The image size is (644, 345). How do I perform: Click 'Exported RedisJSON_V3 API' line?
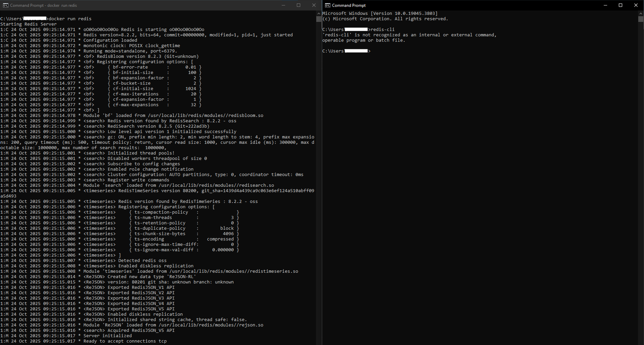pos(87,298)
